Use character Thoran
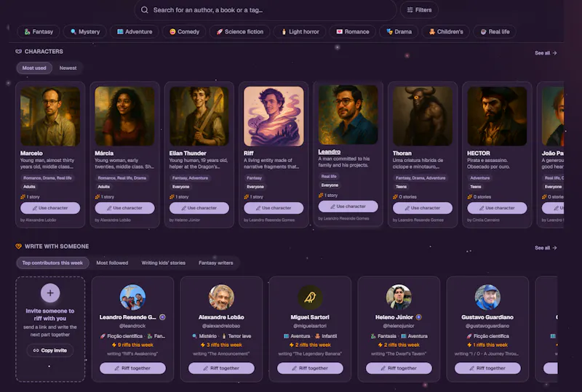Viewport: 582px width, 392px height. click(423, 208)
